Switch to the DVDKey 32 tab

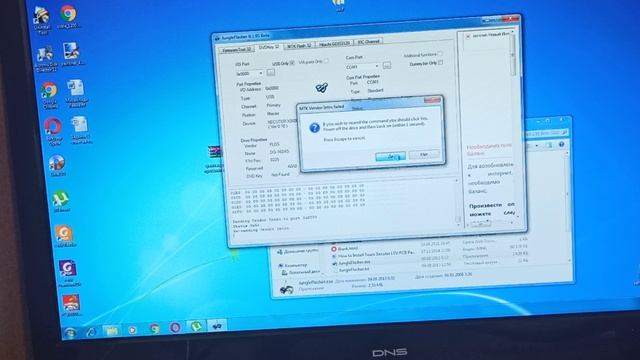[x=269, y=47]
